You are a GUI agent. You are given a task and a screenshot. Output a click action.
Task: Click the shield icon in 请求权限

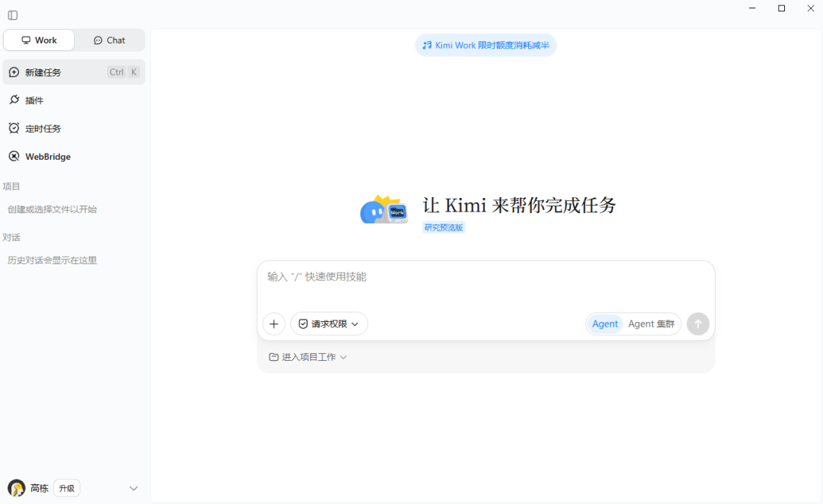(x=303, y=324)
